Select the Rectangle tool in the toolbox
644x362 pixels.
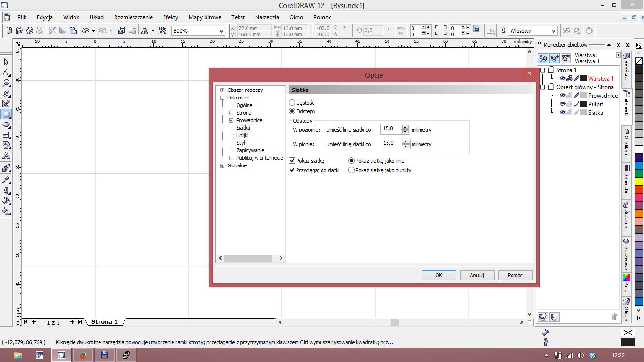coord(7,114)
